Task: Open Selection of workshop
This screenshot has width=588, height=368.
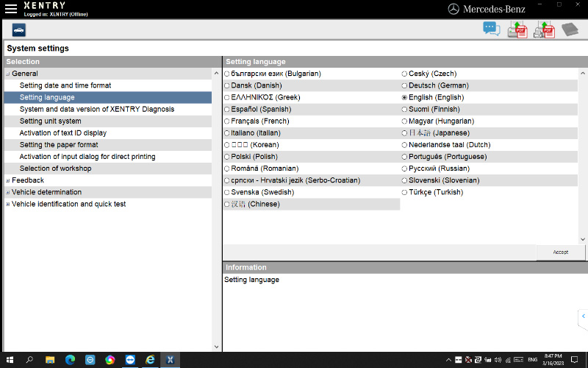Action: [56, 169]
